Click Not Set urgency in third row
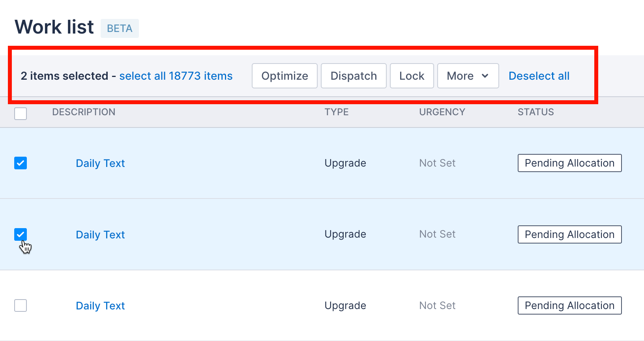Screen dimensions: 644x341 coord(437,305)
